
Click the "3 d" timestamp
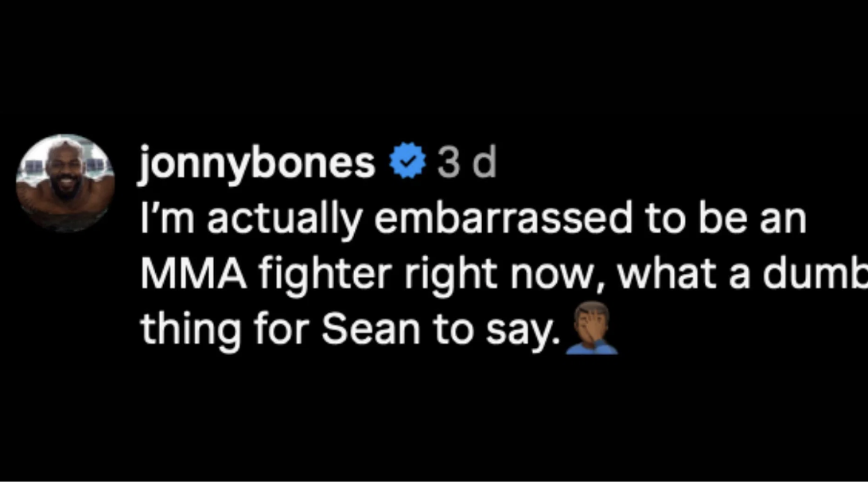(x=467, y=164)
